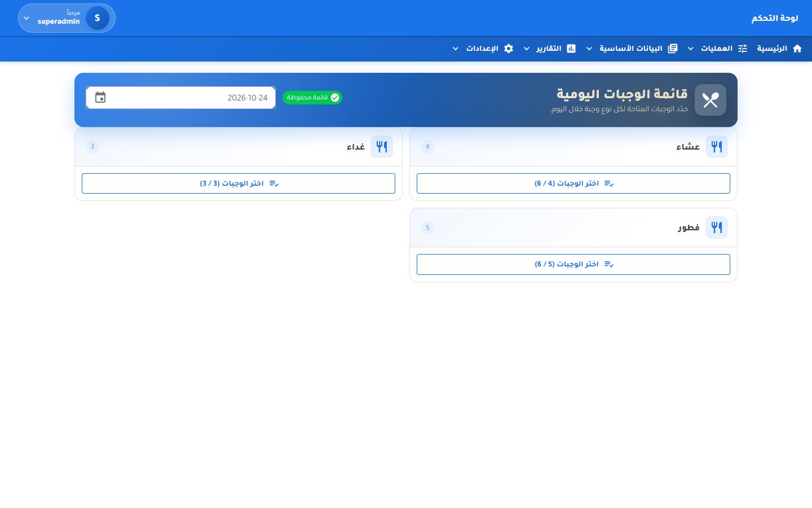Click the قائمة الوجبات اليومية heading
The image size is (812, 508).
[x=623, y=94]
